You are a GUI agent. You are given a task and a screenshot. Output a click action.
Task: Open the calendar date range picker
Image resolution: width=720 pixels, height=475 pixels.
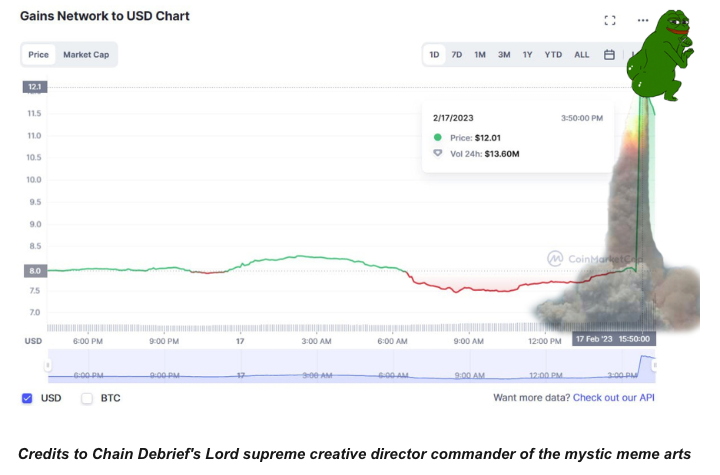[x=609, y=55]
